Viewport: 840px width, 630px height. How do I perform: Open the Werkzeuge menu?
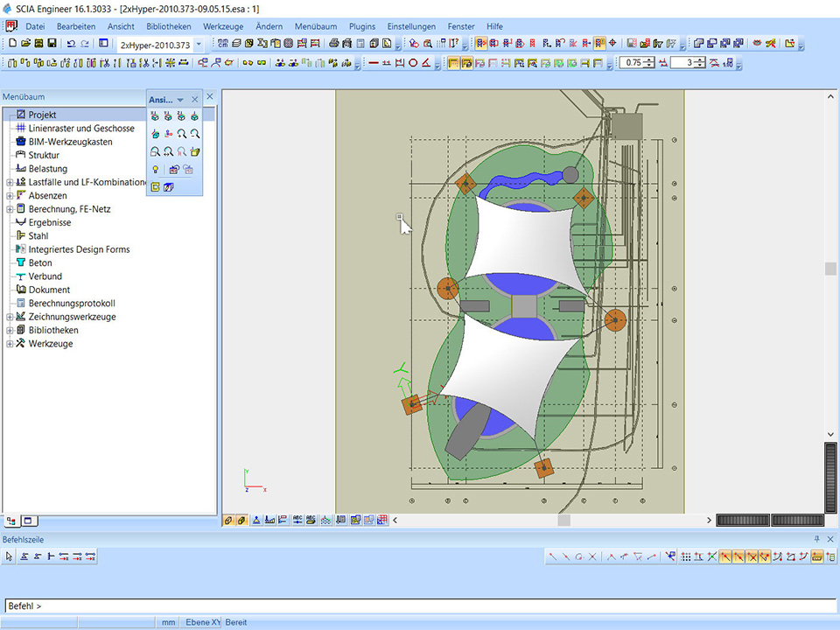coord(223,26)
